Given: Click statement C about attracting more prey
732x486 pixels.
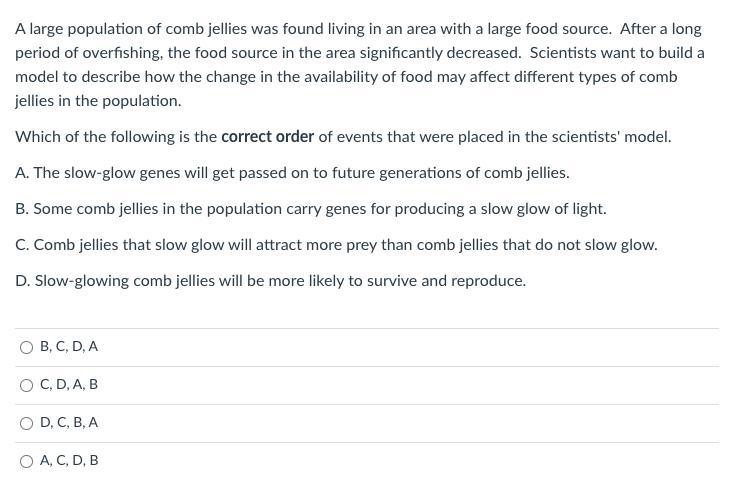Looking at the screenshot, I should click(x=336, y=245).
